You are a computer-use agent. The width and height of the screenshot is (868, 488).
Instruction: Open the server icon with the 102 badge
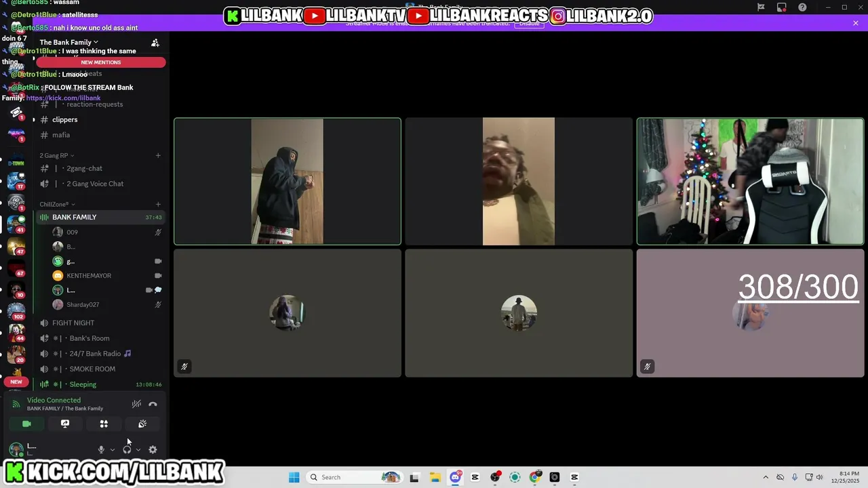pos(16,310)
